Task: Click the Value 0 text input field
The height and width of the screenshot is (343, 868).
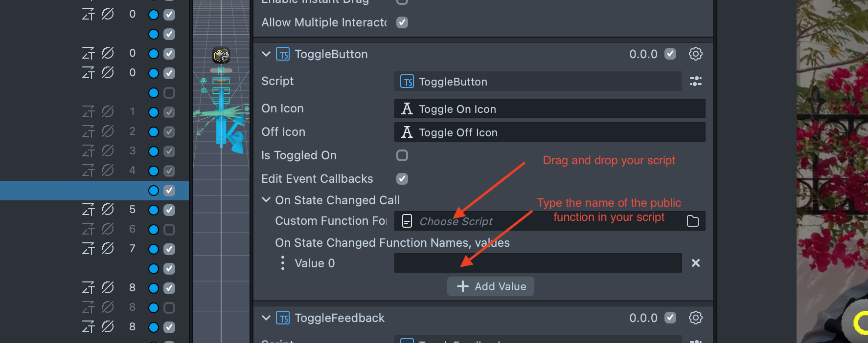Action: 538,263
